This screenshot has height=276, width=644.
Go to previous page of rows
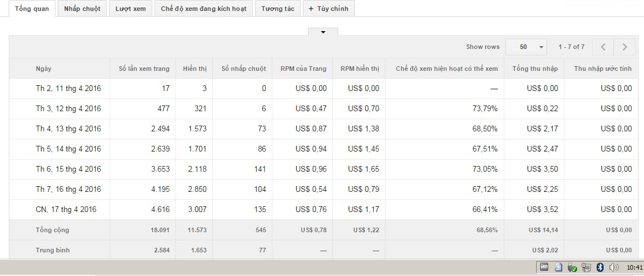pos(603,47)
